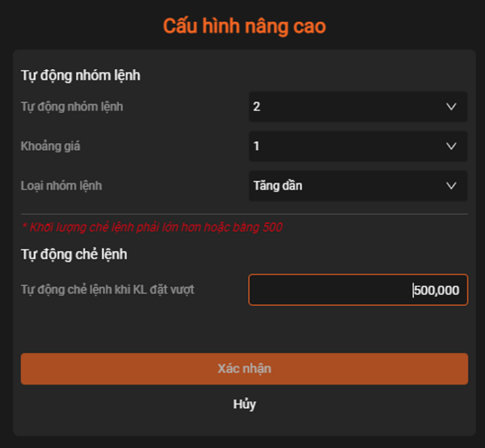Click the red volume warning message
The height and width of the screenshot is (448, 485).
(x=152, y=227)
